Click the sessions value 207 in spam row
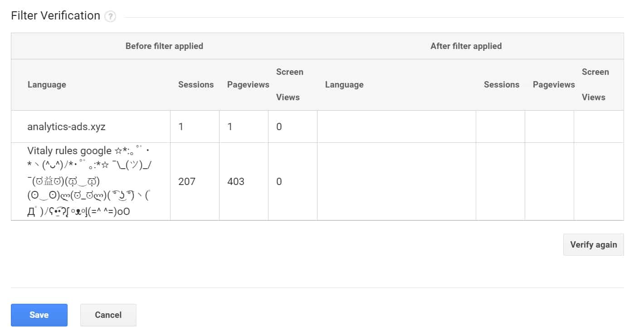The width and height of the screenshot is (644, 336). tap(187, 181)
